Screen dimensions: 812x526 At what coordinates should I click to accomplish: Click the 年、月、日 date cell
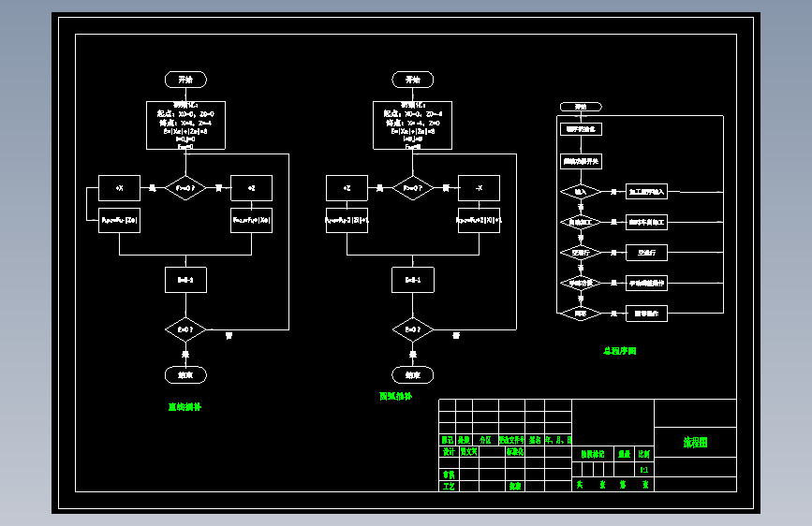coord(558,440)
